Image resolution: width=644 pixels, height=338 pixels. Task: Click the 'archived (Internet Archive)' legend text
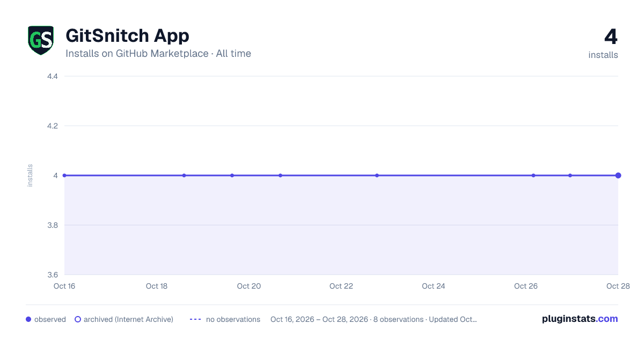tap(128, 319)
